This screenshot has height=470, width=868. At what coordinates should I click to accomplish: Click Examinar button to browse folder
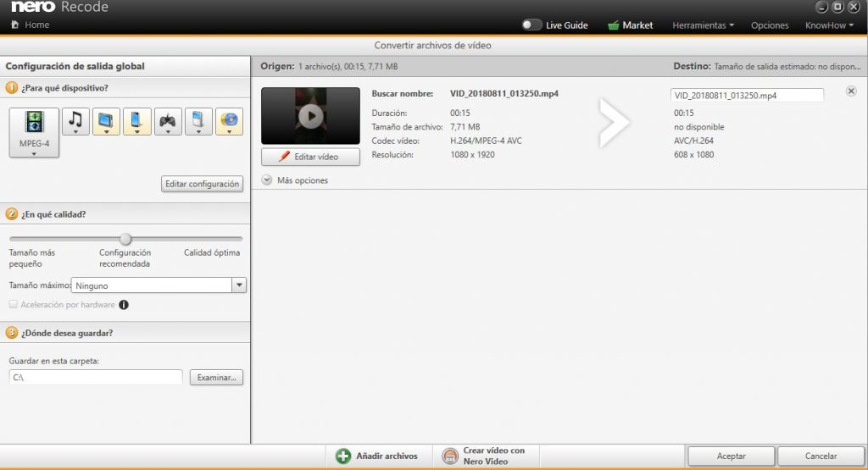216,377
